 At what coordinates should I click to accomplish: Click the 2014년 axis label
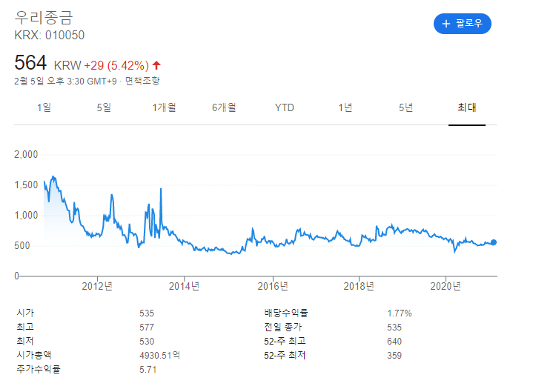pos(185,286)
